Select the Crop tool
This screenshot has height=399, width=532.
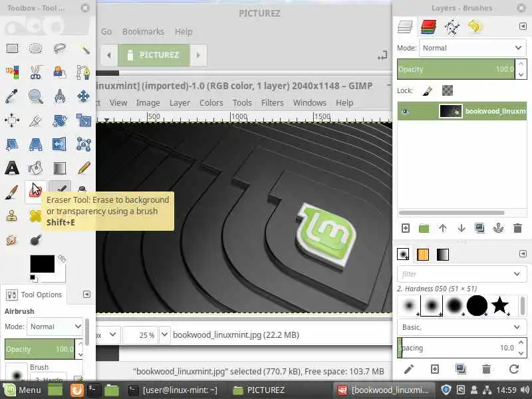click(36, 120)
